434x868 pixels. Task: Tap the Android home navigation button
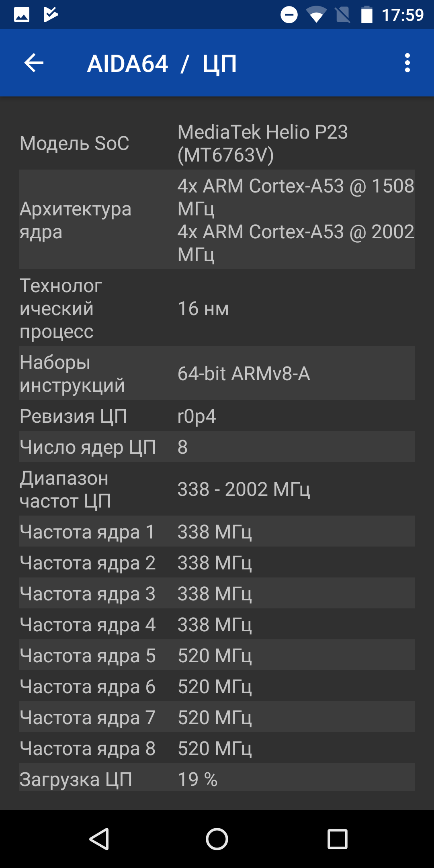click(217, 839)
